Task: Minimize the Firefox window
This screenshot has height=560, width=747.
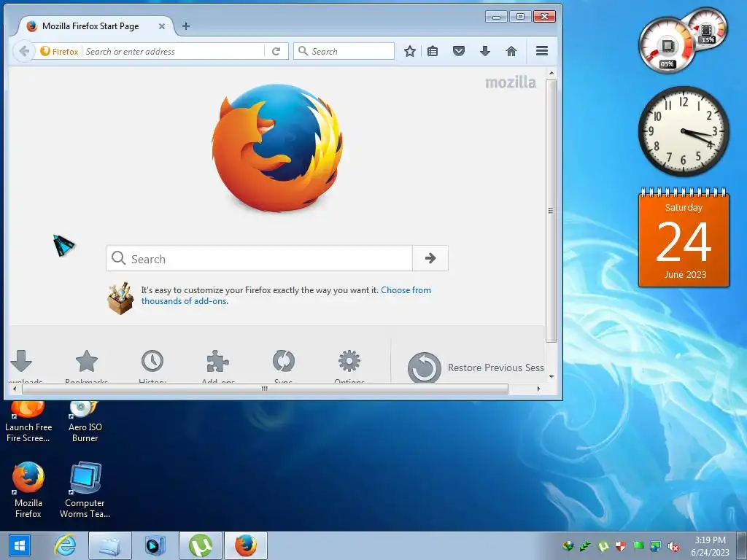Action: tap(496, 17)
